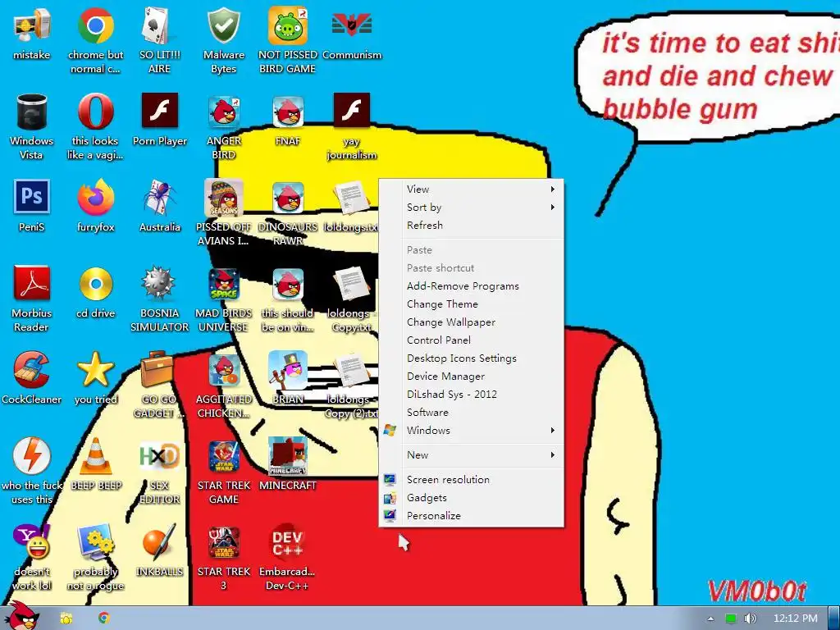This screenshot has width=840, height=630.
Task: Open the 'yay journalism' Flash icon
Action: [351, 126]
